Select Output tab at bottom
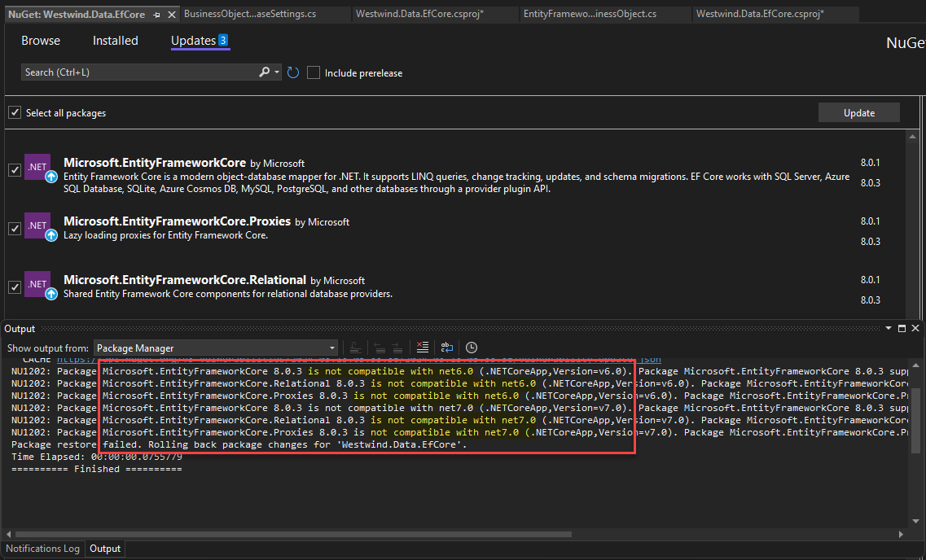The image size is (926, 560). pyautogui.click(x=105, y=549)
